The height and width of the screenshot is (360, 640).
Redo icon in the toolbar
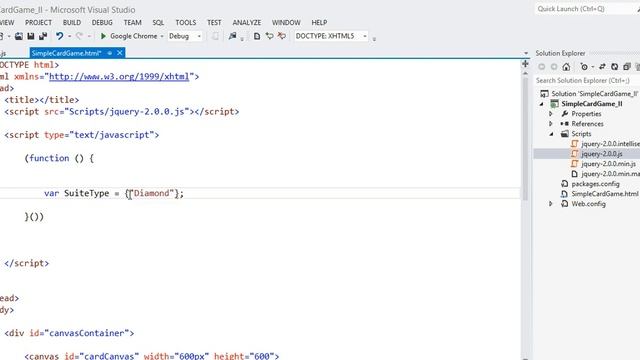(80, 36)
